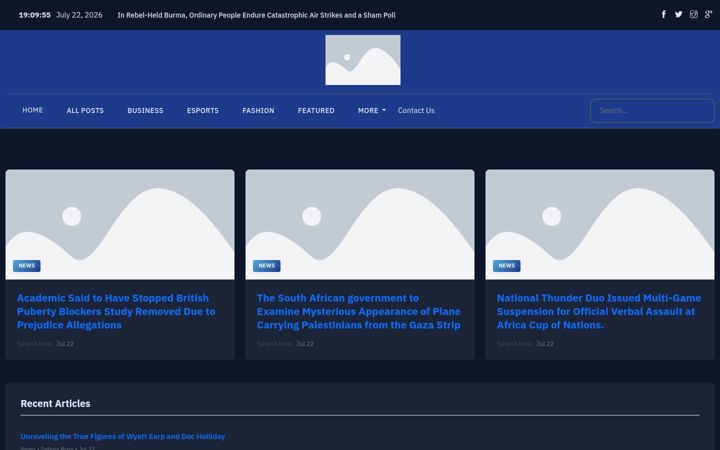Open the puberty blockers study article thumbnail
Image resolution: width=720 pixels, height=450 pixels.
coord(120,225)
